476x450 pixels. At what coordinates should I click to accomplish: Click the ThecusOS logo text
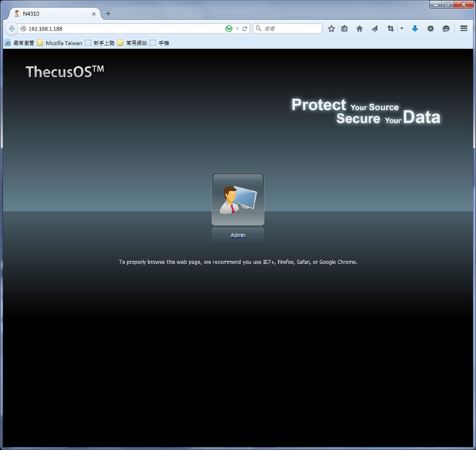pos(65,71)
